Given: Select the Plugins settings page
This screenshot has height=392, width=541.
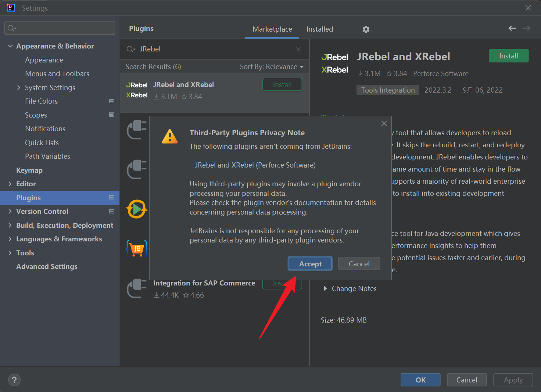Looking at the screenshot, I should pos(60,198).
